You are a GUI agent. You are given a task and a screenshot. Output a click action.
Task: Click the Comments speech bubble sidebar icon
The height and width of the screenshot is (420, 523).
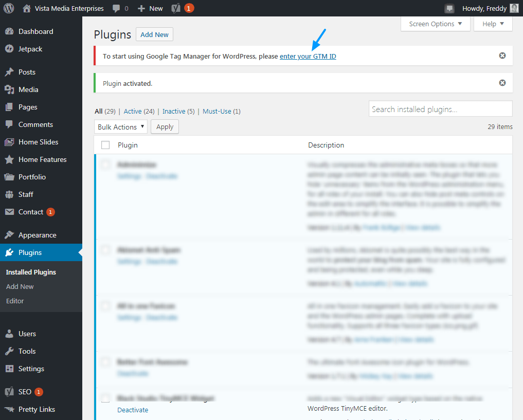(9, 125)
